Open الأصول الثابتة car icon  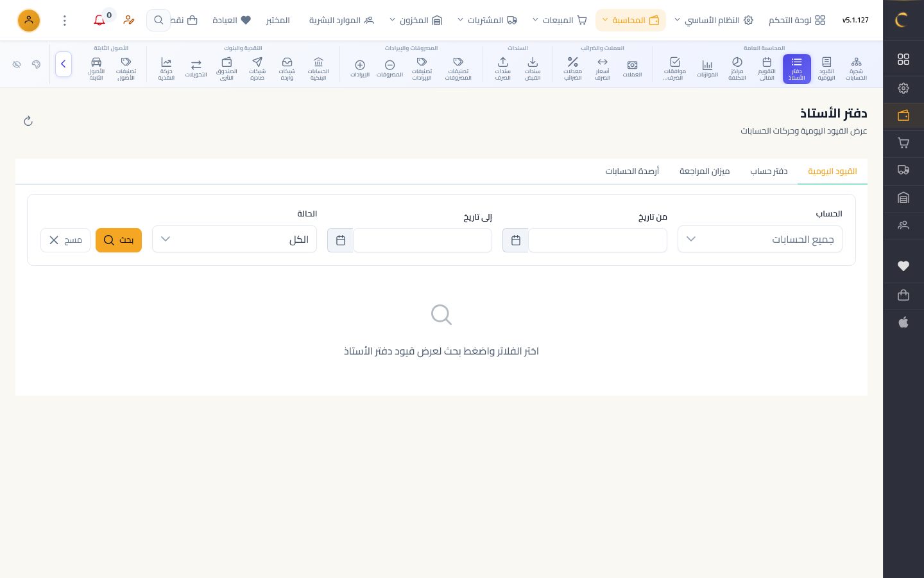click(x=96, y=69)
